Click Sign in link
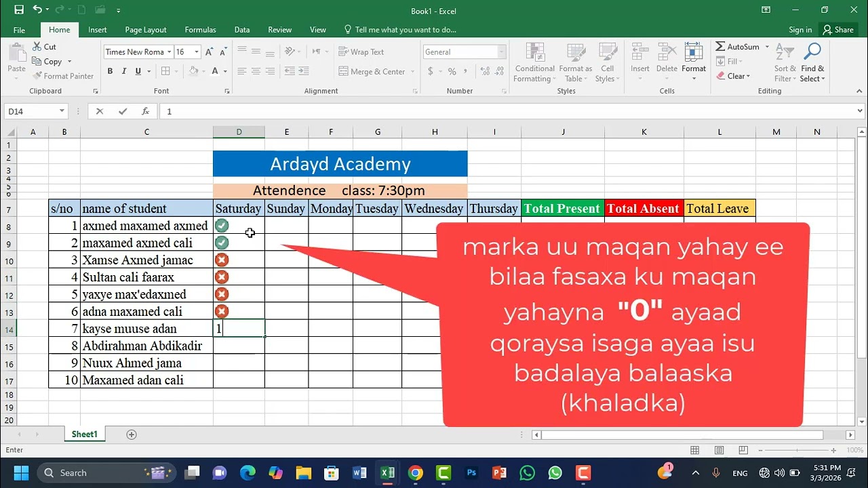The height and width of the screenshot is (488, 868). (800, 30)
